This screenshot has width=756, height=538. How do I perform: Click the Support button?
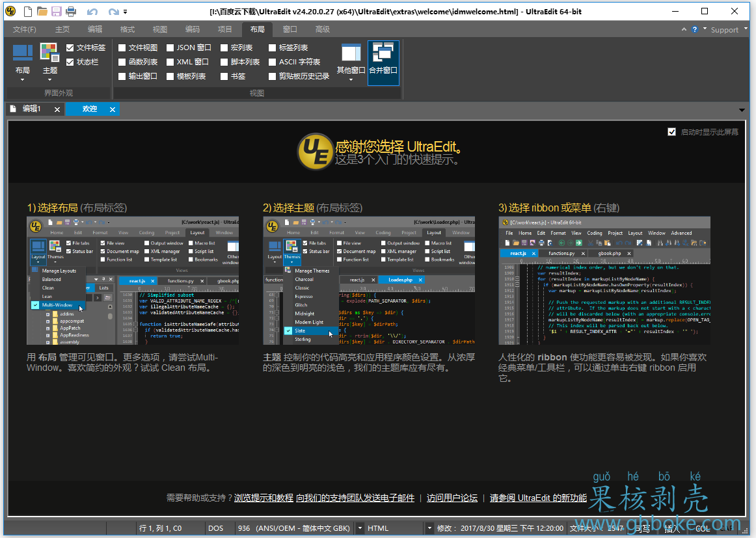tap(724, 30)
